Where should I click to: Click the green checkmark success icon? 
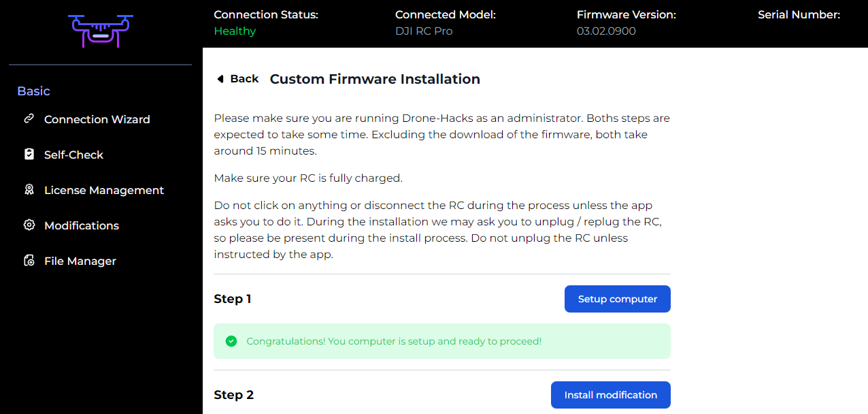231,341
